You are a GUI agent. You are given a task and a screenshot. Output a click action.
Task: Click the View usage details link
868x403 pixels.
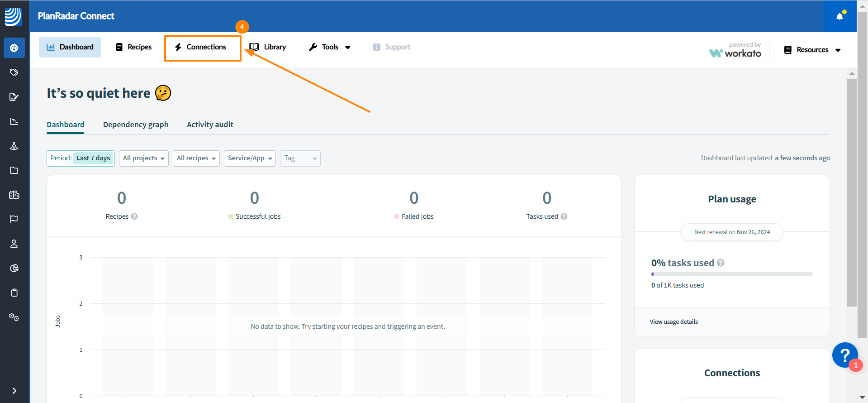(674, 322)
